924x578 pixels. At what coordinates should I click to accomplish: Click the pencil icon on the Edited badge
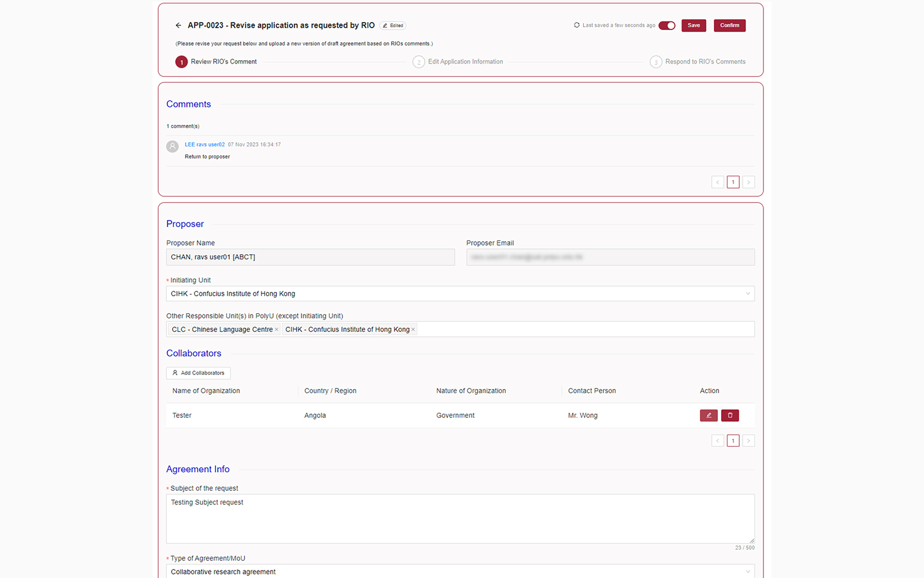coord(386,25)
